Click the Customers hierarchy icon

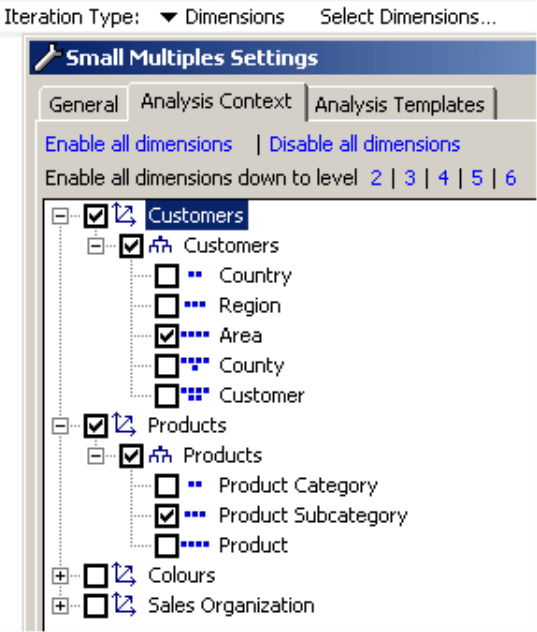[x=160, y=245]
